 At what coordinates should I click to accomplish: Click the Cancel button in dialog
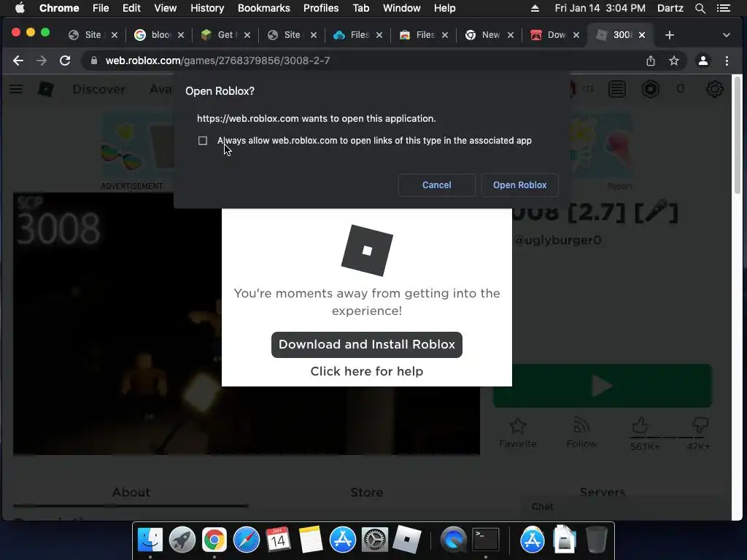436,184
